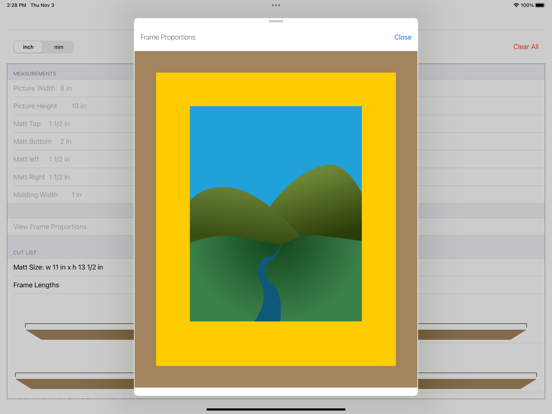This screenshot has width=552, height=414.
Task: Switch units to mm
Action: [x=58, y=47]
